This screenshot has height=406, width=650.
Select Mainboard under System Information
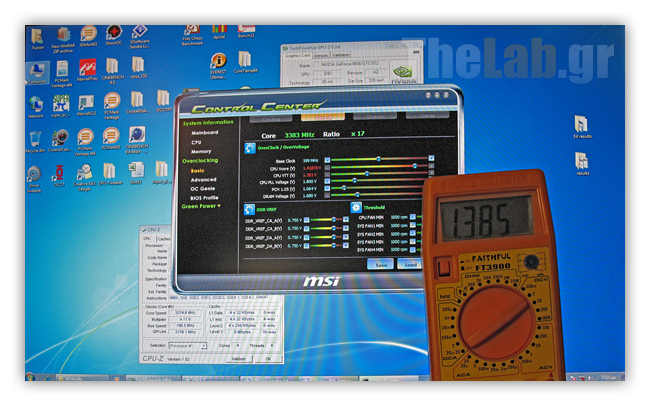205,132
